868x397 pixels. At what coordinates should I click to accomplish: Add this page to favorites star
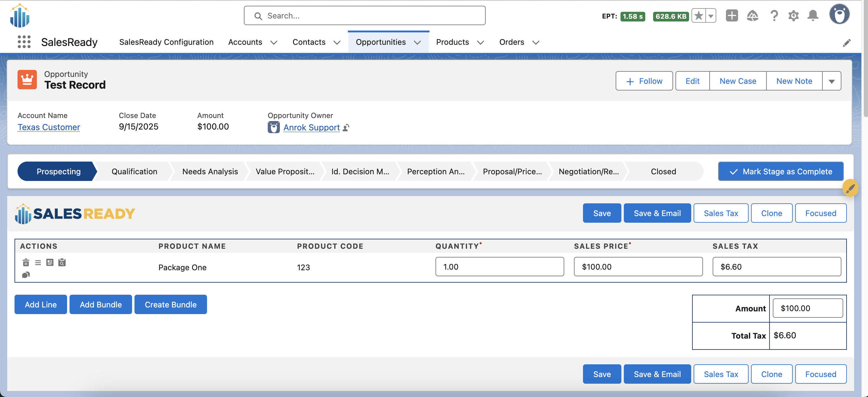tap(699, 15)
